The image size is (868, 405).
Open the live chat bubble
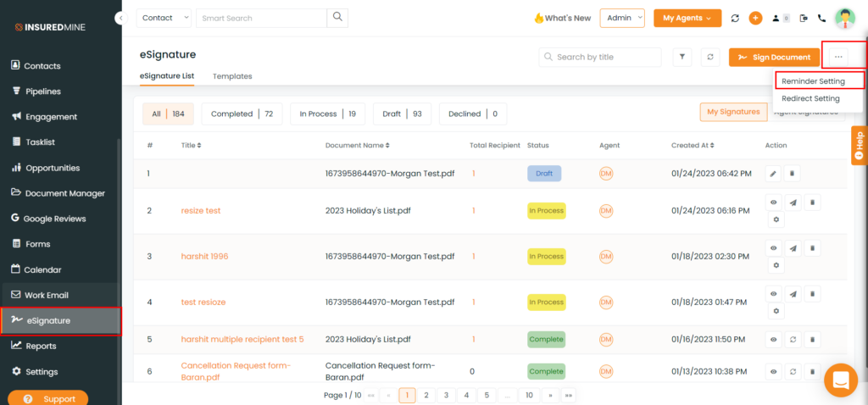coord(840,380)
